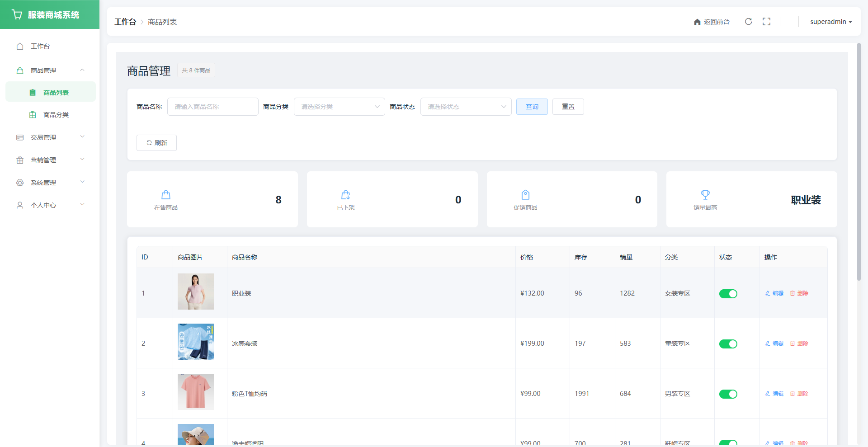
Task: Turn off 冰感套装 status toggle
Action: pyautogui.click(x=728, y=344)
